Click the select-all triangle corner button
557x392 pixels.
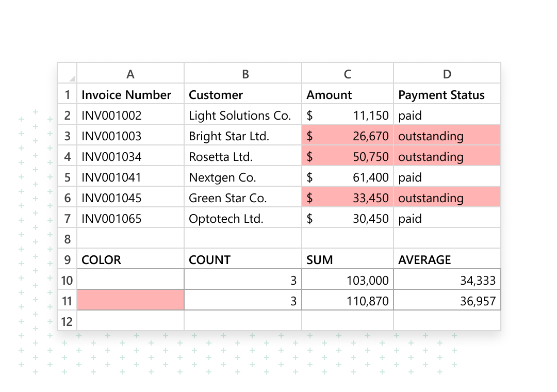tap(67, 73)
